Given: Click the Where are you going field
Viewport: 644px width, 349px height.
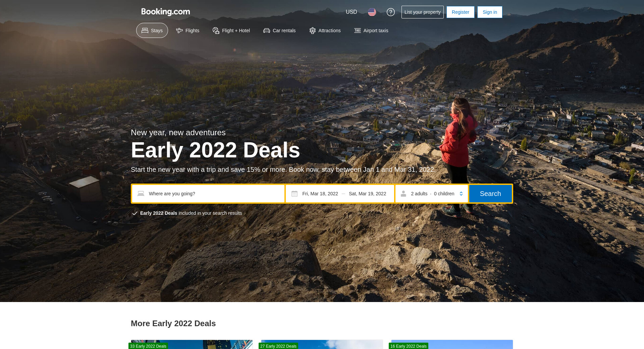Looking at the screenshot, I should click(x=208, y=194).
